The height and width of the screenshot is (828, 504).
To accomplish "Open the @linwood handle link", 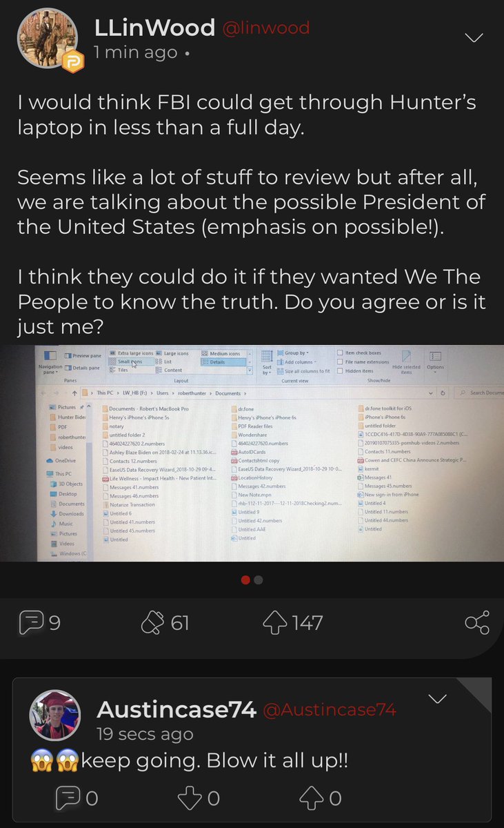I will pyautogui.click(x=267, y=28).
